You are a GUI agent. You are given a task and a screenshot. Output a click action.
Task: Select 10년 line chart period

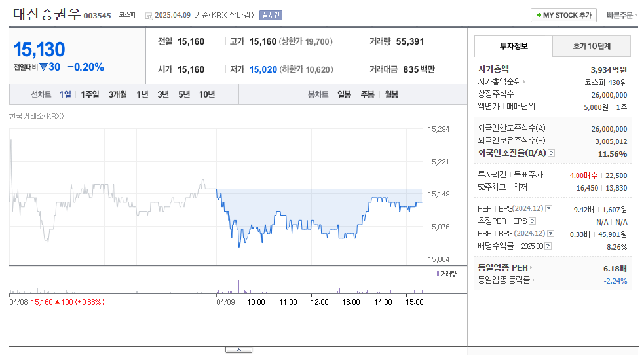pyautogui.click(x=207, y=94)
